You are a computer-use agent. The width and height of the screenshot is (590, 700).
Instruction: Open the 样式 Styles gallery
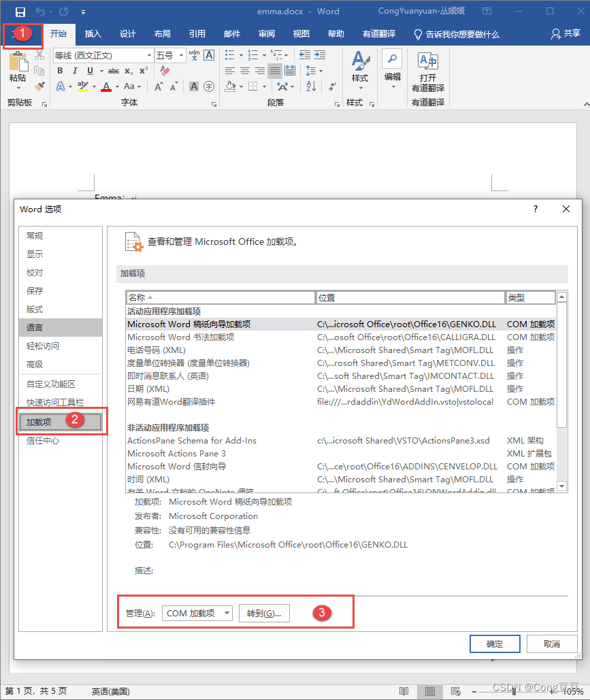pyautogui.click(x=360, y=71)
